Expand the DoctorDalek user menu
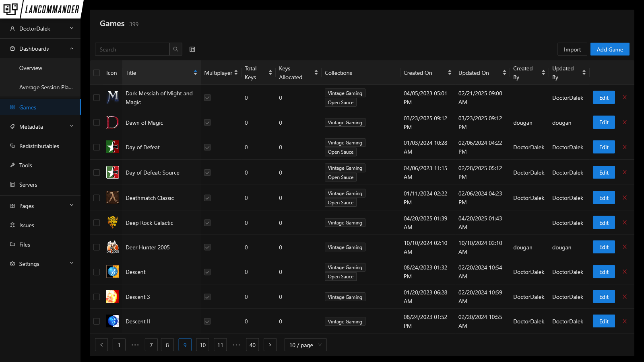644x362 pixels. coord(40,29)
